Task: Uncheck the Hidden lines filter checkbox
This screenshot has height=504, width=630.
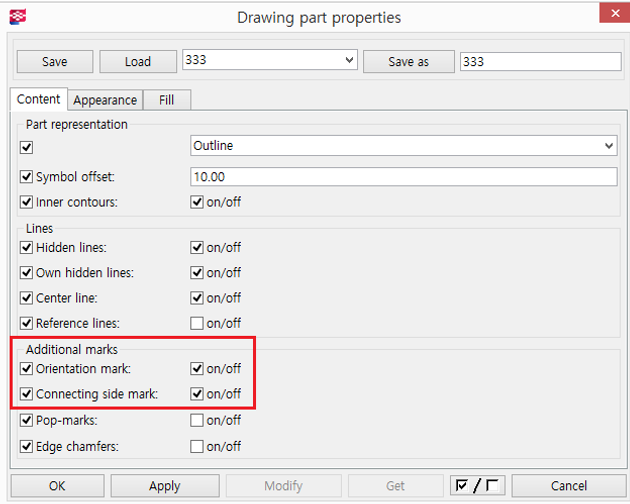Action: (x=26, y=248)
